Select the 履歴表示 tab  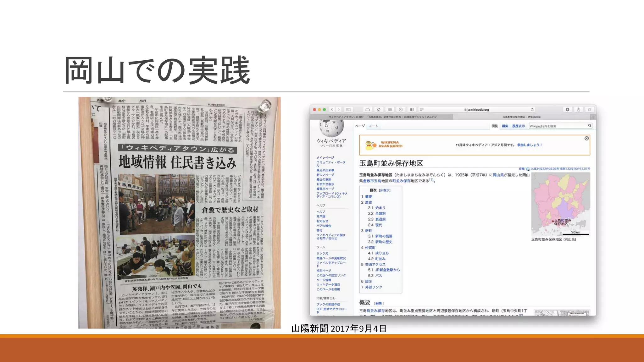(518, 126)
